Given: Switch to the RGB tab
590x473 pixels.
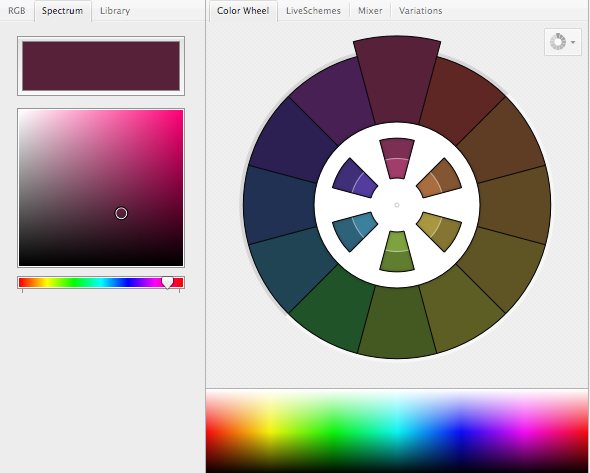Looking at the screenshot, I should [x=17, y=11].
